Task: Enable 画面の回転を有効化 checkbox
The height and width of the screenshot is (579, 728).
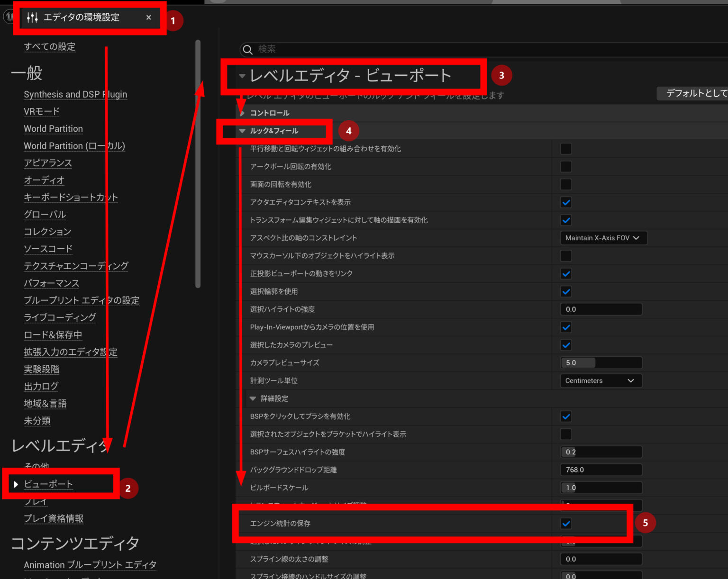Action: coord(566,184)
